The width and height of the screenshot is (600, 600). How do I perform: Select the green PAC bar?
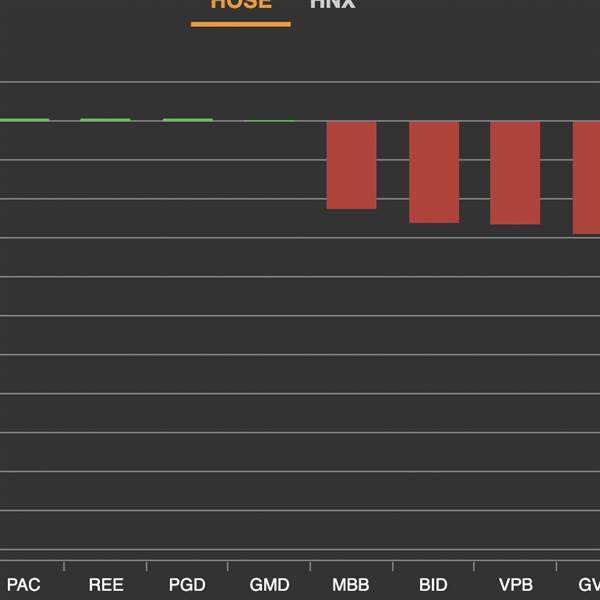(24, 120)
